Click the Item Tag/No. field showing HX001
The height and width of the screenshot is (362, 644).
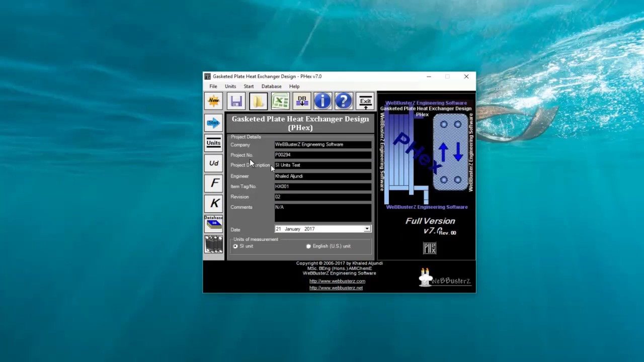[323, 187]
